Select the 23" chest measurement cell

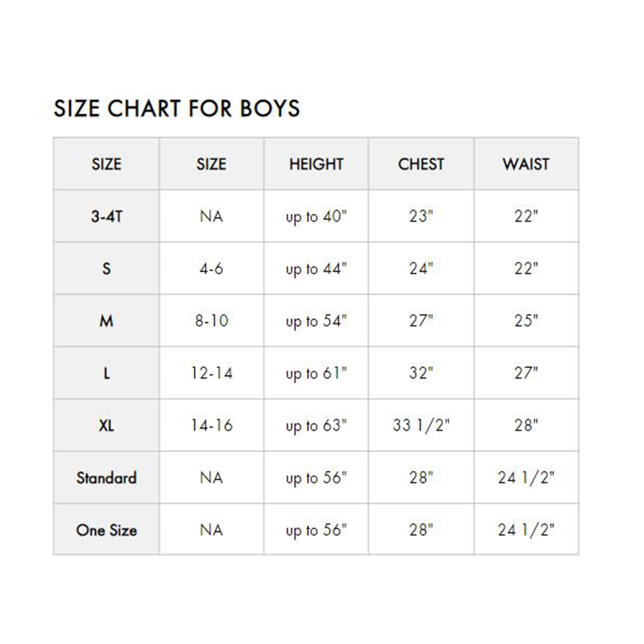click(421, 216)
